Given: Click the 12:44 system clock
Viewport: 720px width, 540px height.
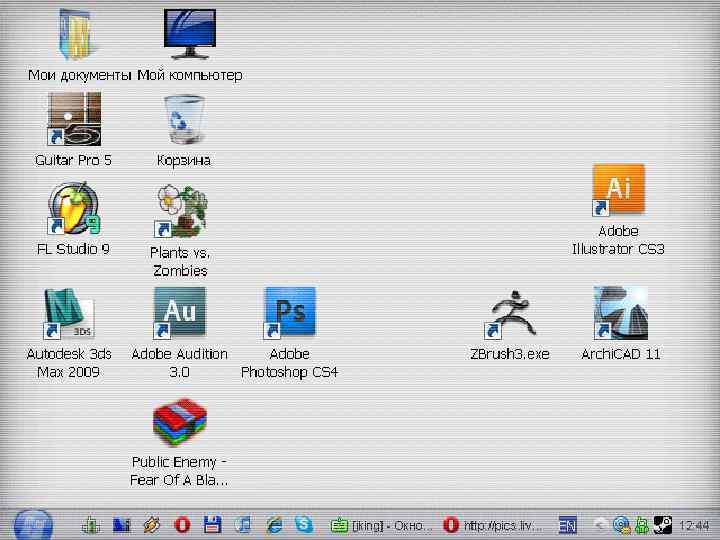Looking at the screenshot, I should [x=694, y=525].
